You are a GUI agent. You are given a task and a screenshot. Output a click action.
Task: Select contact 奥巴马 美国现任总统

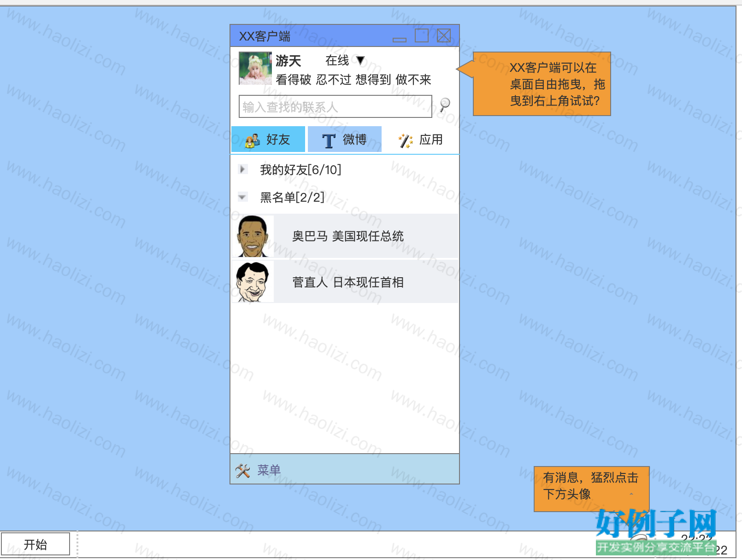click(x=345, y=236)
